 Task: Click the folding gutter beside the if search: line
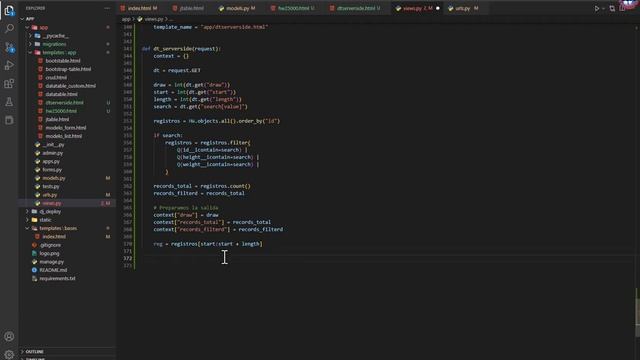pyautogui.click(x=138, y=135)
